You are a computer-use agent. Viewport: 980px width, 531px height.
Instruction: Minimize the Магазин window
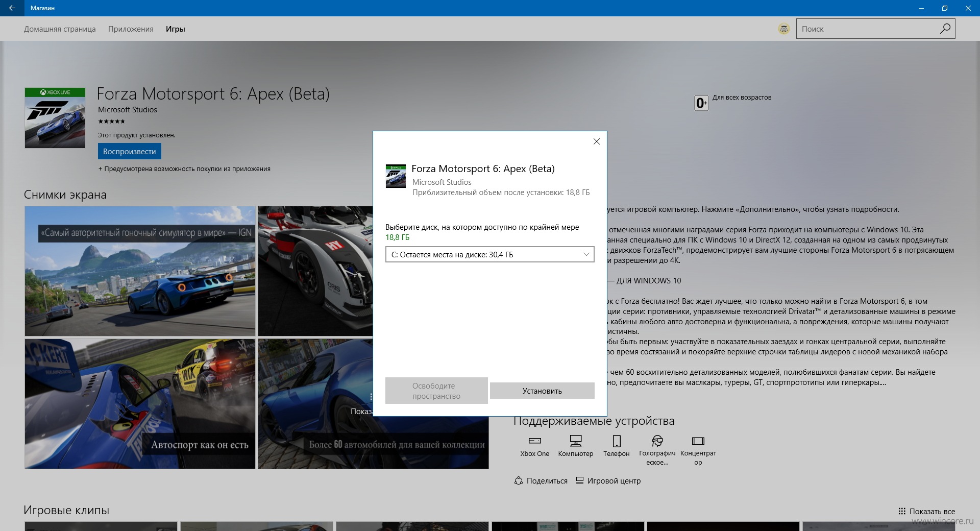point(921,8)
